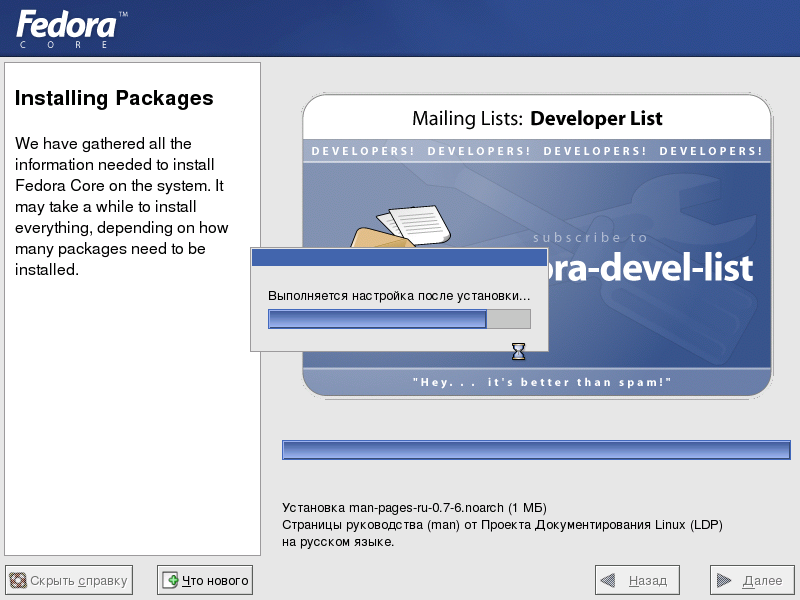The height and width of the screenshot is (600, 800).
Task: Click the "it's better than spam" caption
Action: [x=541, y=382]
